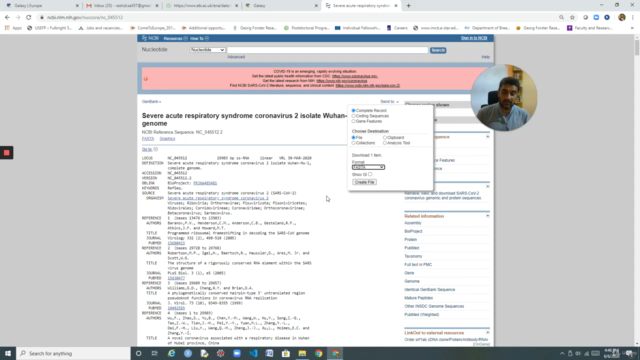Viewport: 640px width, 360px height.
Task: Open Cortana circle on the taskbar
Action: click(x=138, y=353)
